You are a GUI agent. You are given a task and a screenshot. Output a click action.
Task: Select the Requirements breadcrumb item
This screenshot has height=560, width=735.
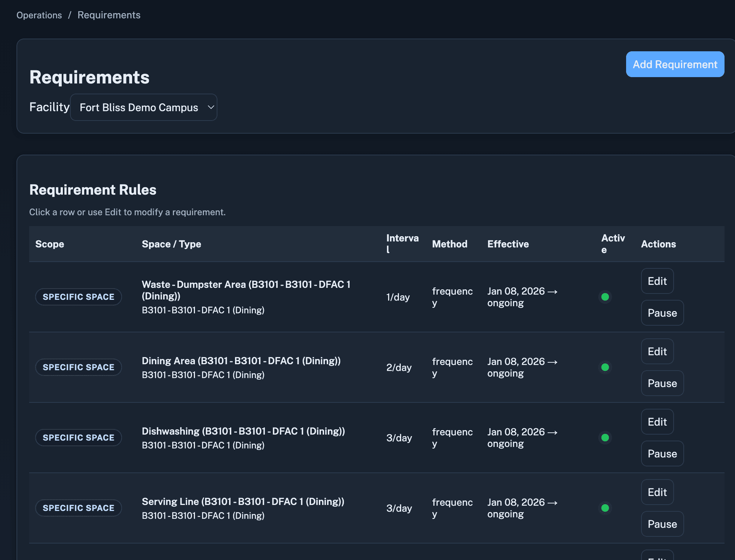[109, 15]
